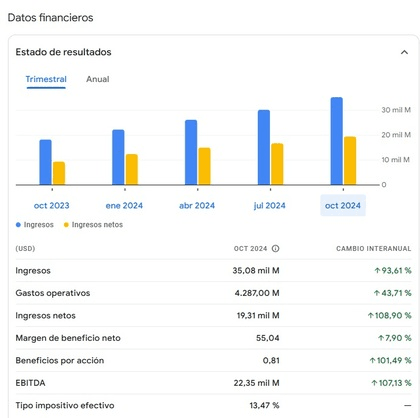The width and height of the screenshot is (420, 418).
Task: Click the blue revenue bar for oct 2024
Action: pos(337,141)
